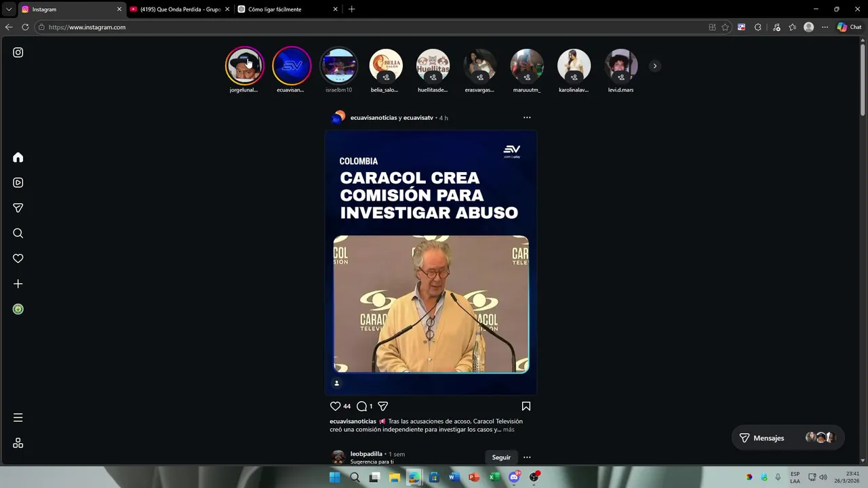Open the Windows Start menu
Viewport: 868px width, 488px height.
click(x=334, y=477)
